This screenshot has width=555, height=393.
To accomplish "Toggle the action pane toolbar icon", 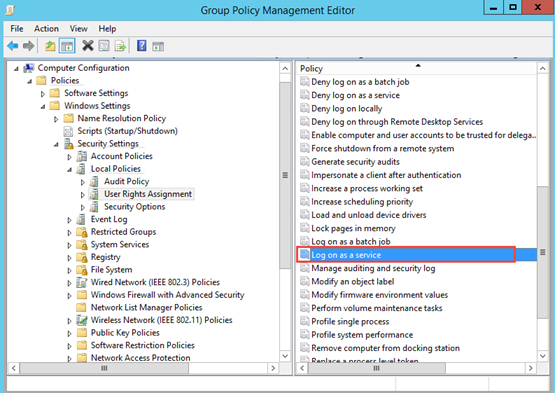I will 158,46.
